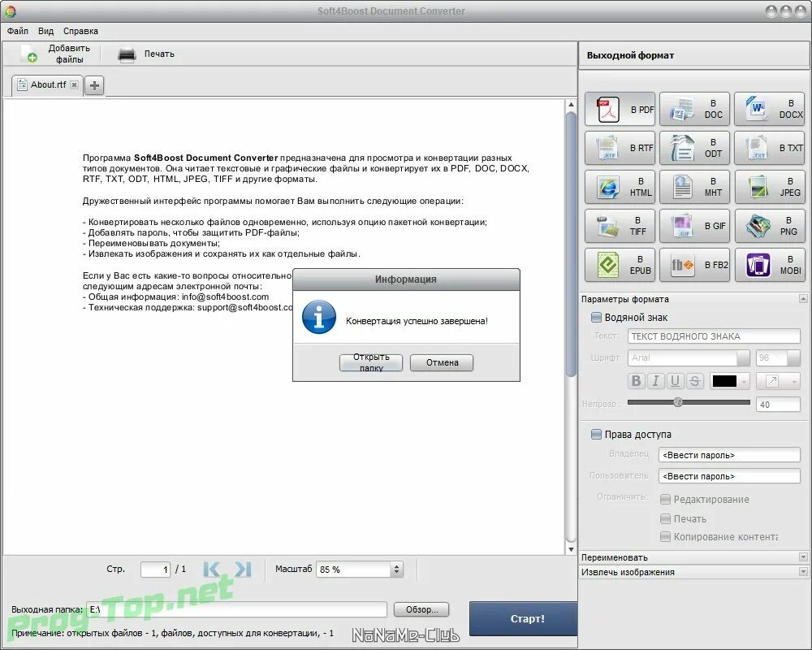Add a new tab with plus button
Viewport: 812px width, 650px height.
tap(94, 85)
